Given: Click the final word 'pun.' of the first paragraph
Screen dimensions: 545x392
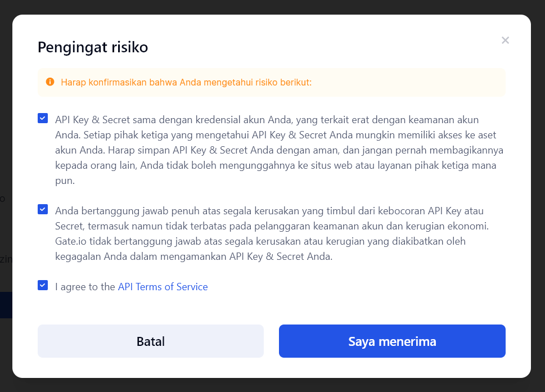Looking at the screenshot, I should [x=65, y=181].
